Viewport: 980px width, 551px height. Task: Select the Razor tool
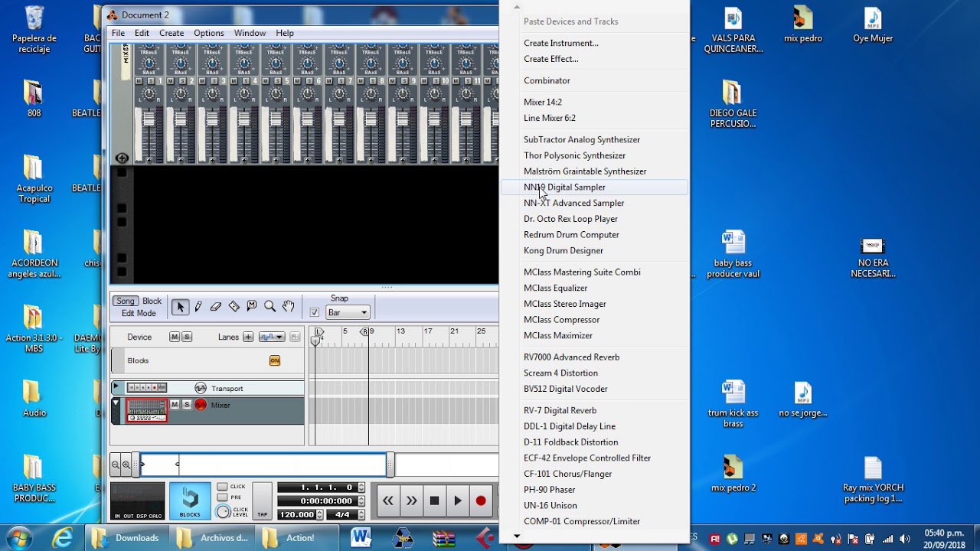point(234,307)
